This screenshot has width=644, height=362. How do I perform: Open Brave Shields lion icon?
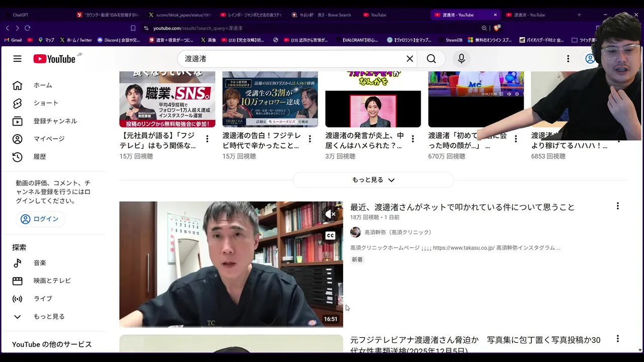click(x=497, y=28)
